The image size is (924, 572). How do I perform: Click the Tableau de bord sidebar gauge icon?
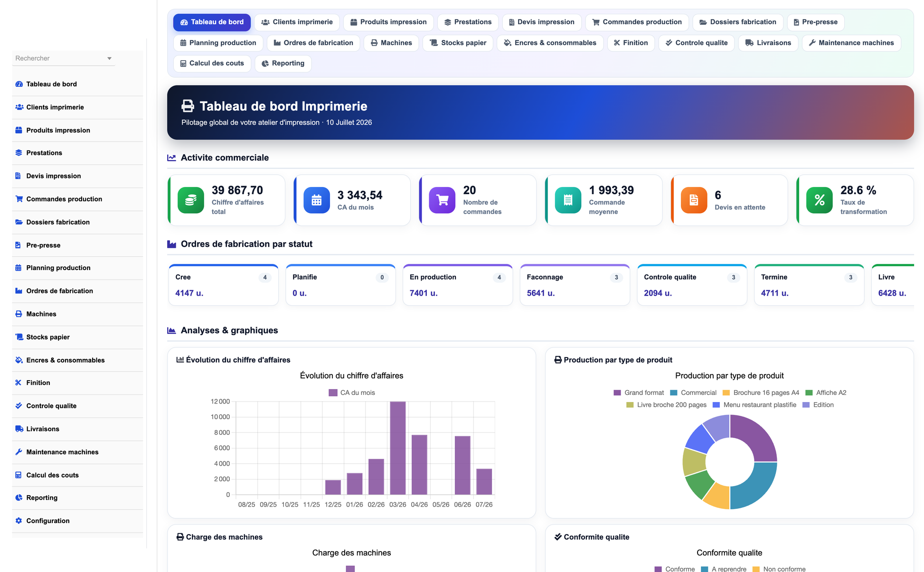coord(19,84)
